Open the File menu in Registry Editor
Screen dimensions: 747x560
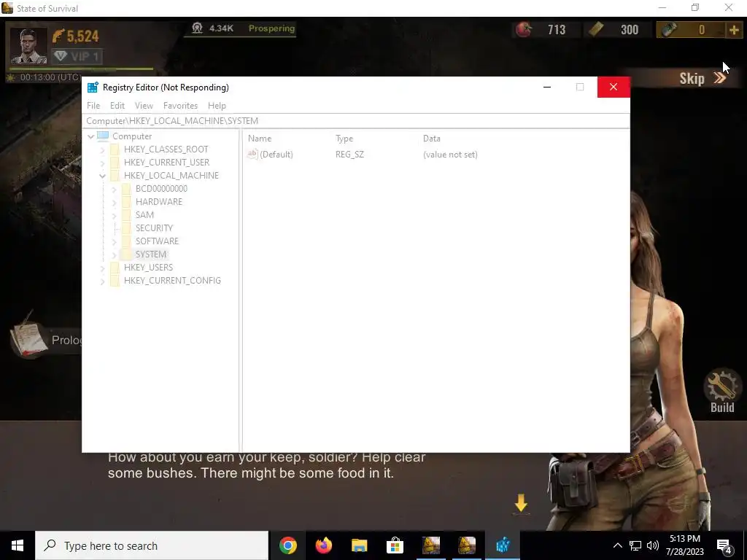tap(93, 106)
